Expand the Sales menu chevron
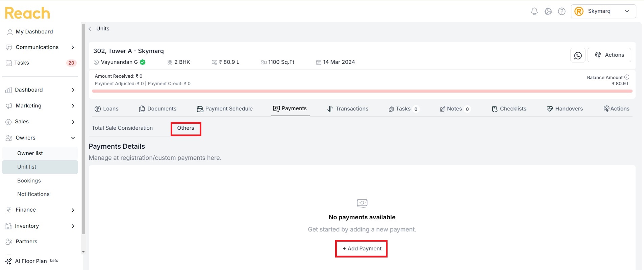This screenshot has height=270, width=644. point(73,122)
